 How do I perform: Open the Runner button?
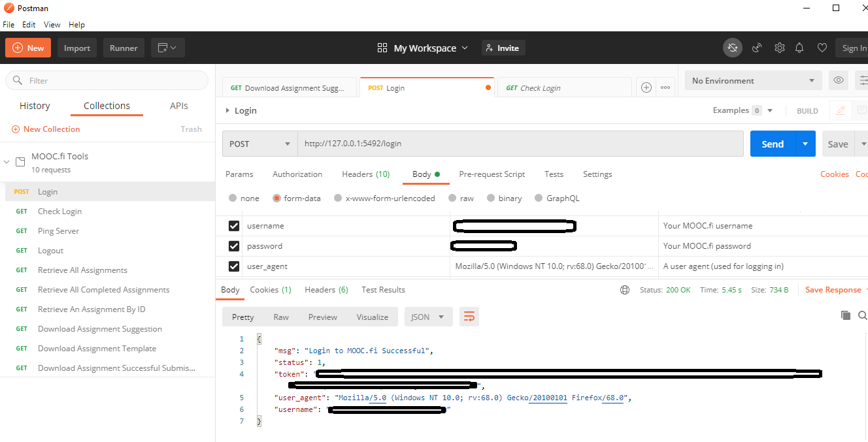coord(124,48)
